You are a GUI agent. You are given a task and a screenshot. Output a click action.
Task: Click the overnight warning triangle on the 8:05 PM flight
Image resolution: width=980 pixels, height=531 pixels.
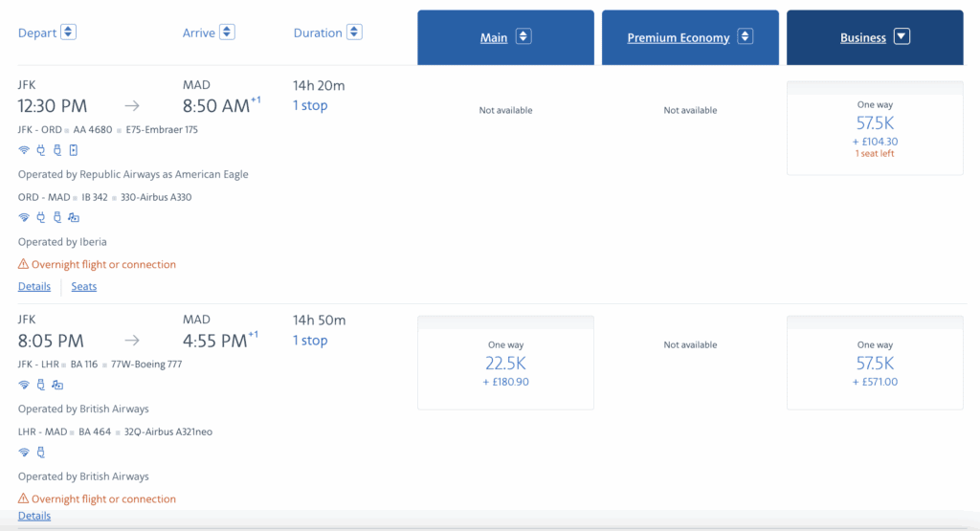click(23, 498)
